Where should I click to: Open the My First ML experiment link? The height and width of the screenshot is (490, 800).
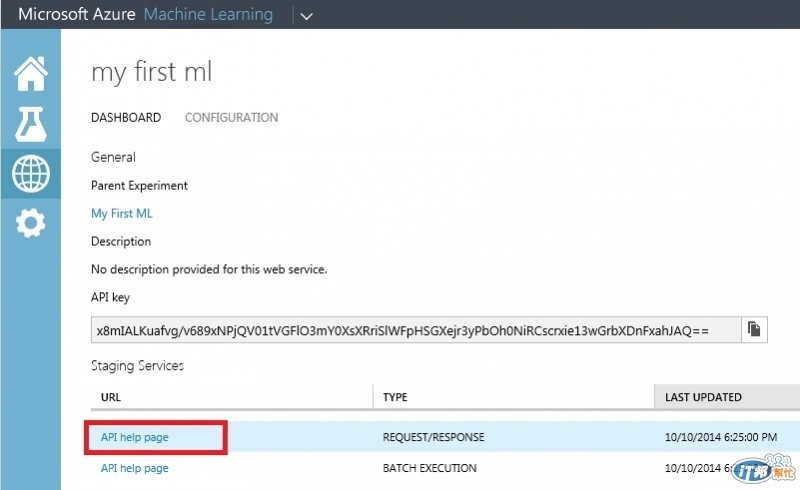click(121, 213)
